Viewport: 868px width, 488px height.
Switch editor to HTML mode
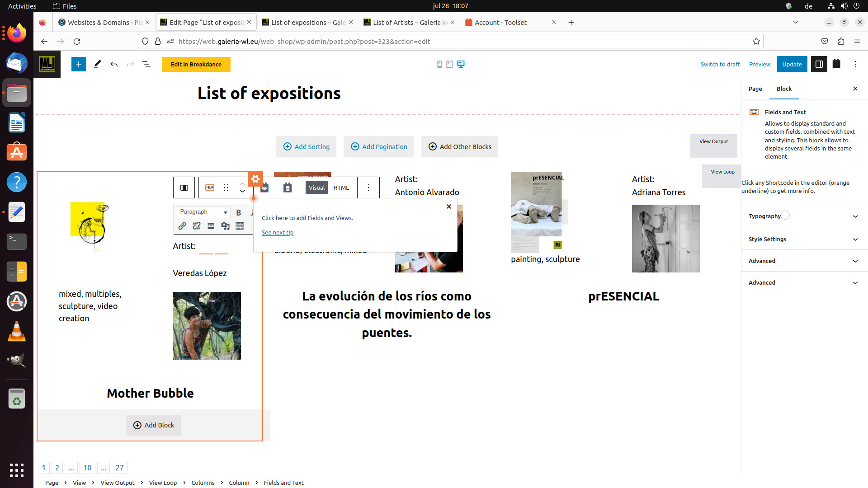click(x=341, y=188)
